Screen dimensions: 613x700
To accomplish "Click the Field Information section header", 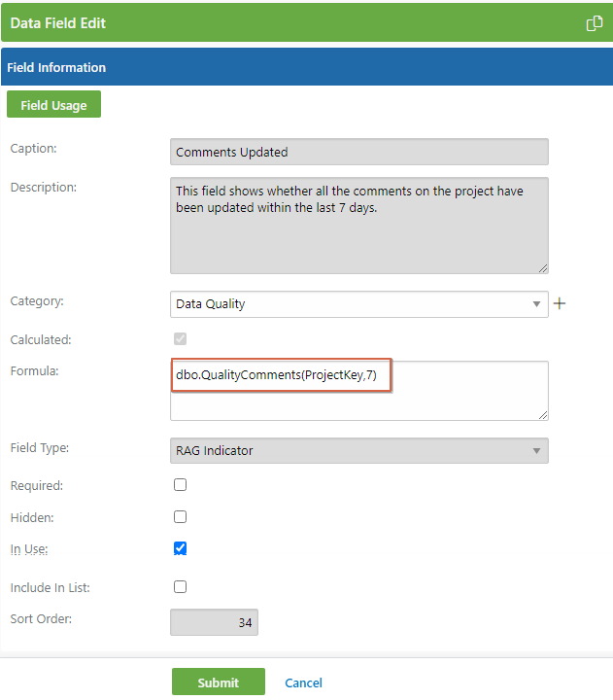I will click(307, 67).
